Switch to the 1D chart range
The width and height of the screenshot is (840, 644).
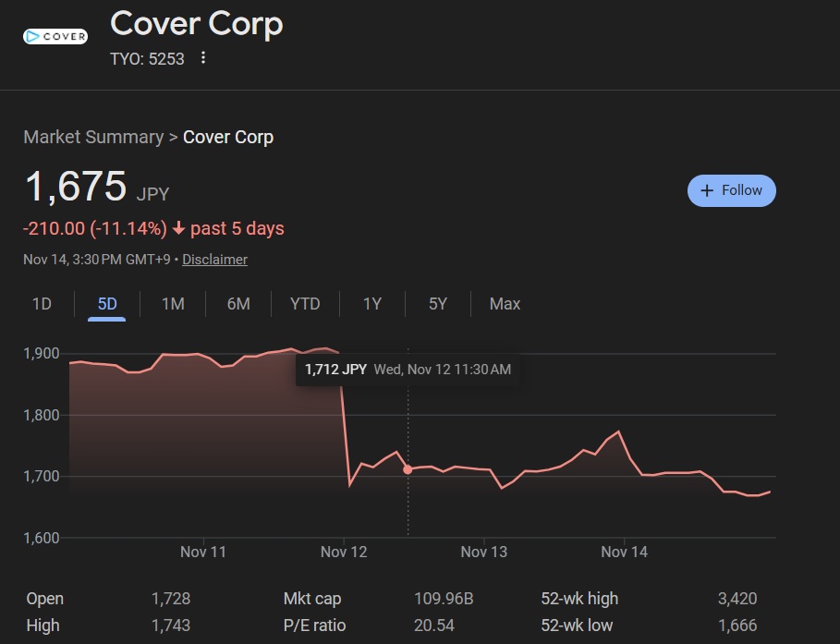pos(42,304)
